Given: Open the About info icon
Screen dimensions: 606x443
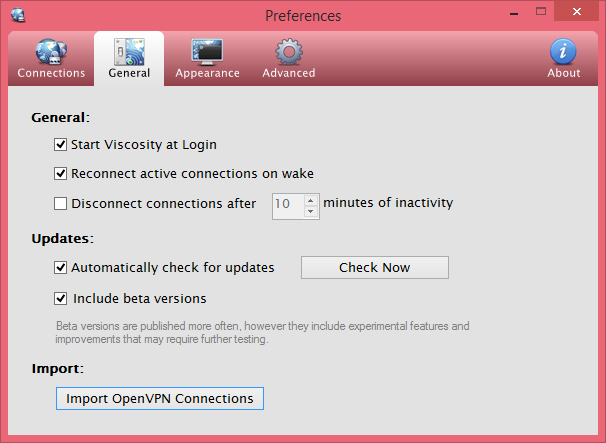Looking at the screenshot, I should [563, 51].
